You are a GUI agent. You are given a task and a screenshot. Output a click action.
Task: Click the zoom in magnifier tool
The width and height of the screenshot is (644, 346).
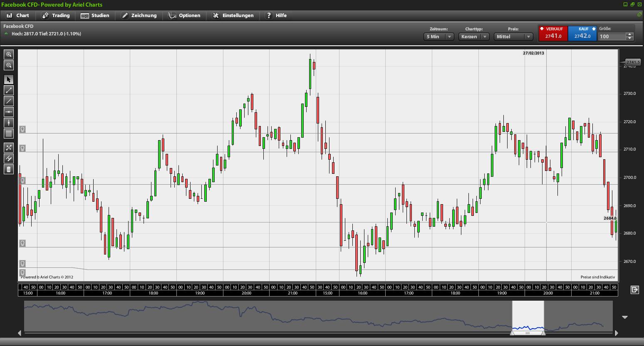click(9, 54)
